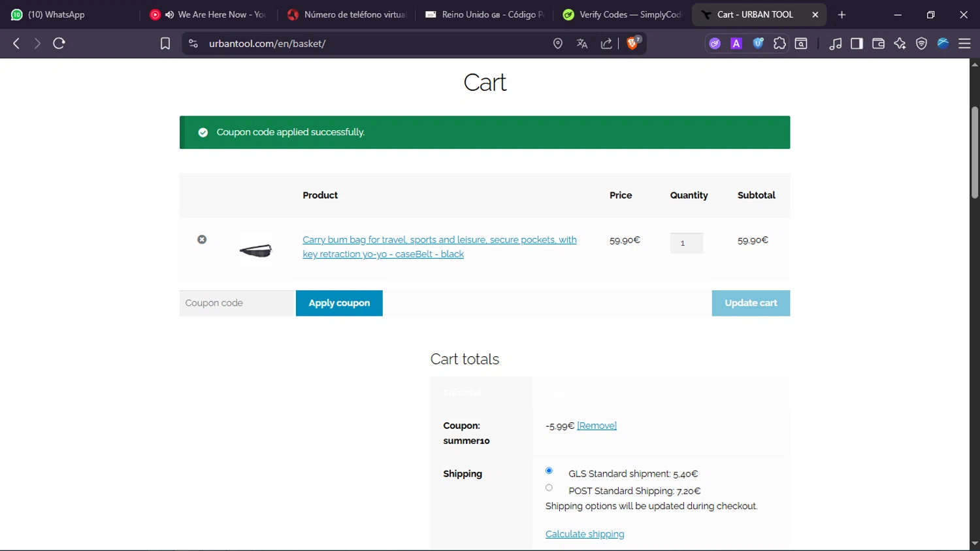Remove the summer10 coupon
Viewport: 980px width, 551px height.
(x=596, y=426)
